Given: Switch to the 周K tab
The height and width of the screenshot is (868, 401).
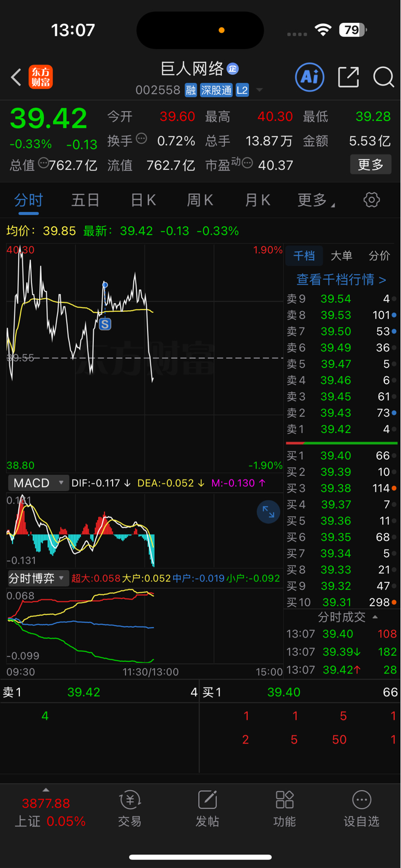Looking at the screenshot, I should [200, 200].
